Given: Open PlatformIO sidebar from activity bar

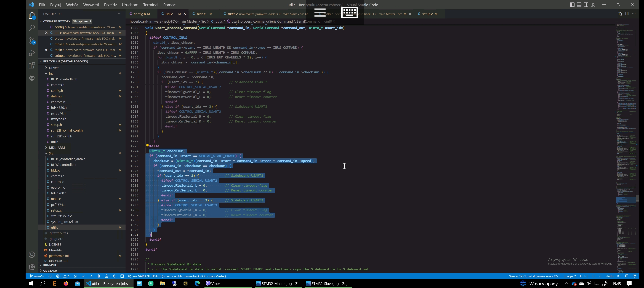Looking at the screenshot, I should 32,78.
